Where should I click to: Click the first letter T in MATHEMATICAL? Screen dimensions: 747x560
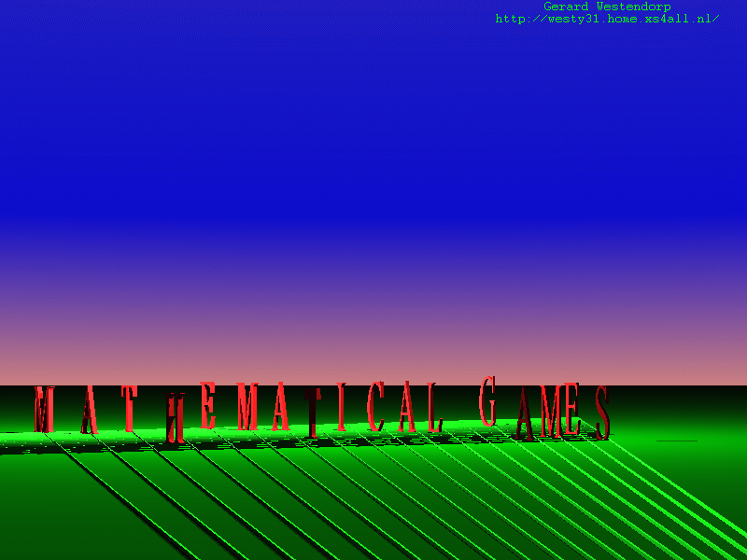(130, 411)
